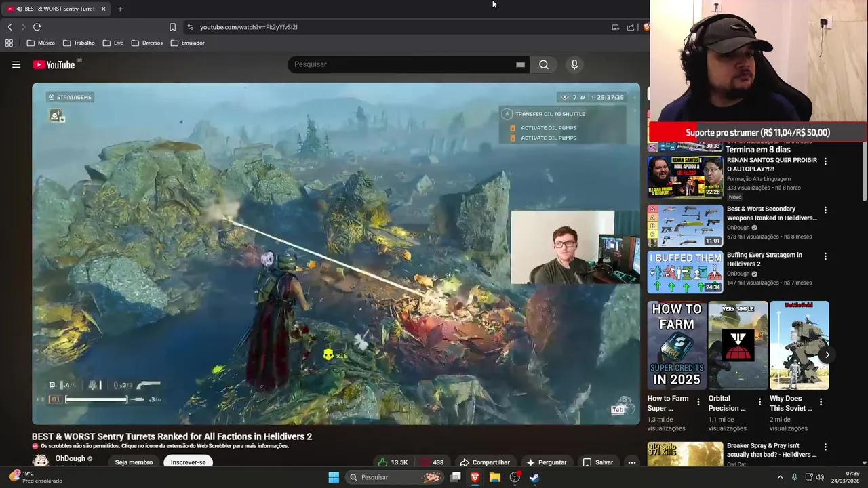868x488 pixels.
Task: Click the Inscrever-se subscribe button
Action: click(x=188, y=462)
